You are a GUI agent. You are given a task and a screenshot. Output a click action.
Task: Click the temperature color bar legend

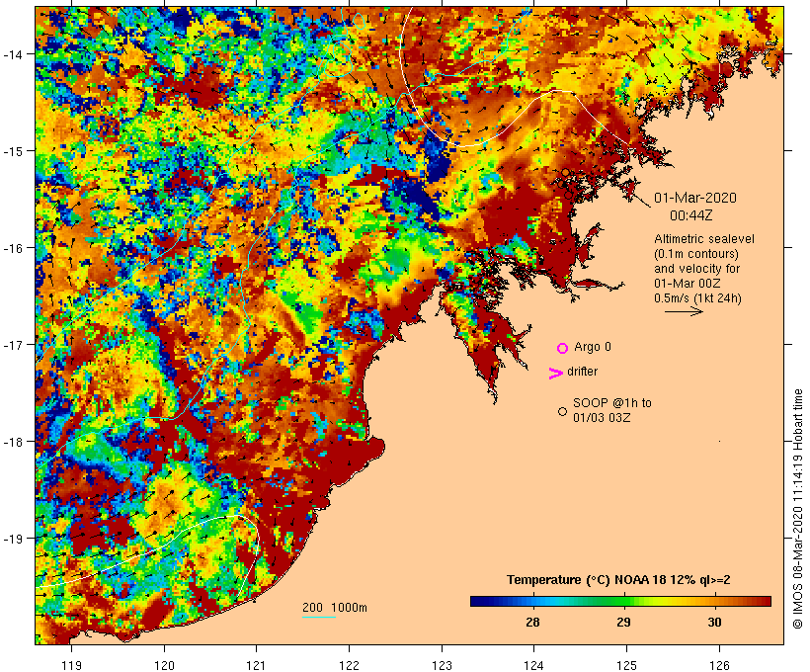pos(620,601)
